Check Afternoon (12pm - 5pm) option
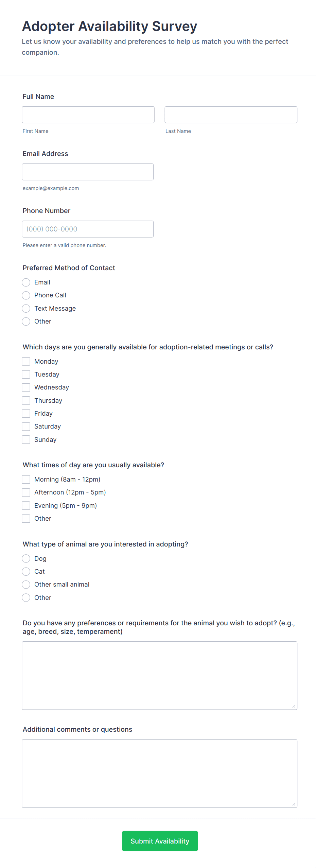The image size is (316, 868). (26, 492)
